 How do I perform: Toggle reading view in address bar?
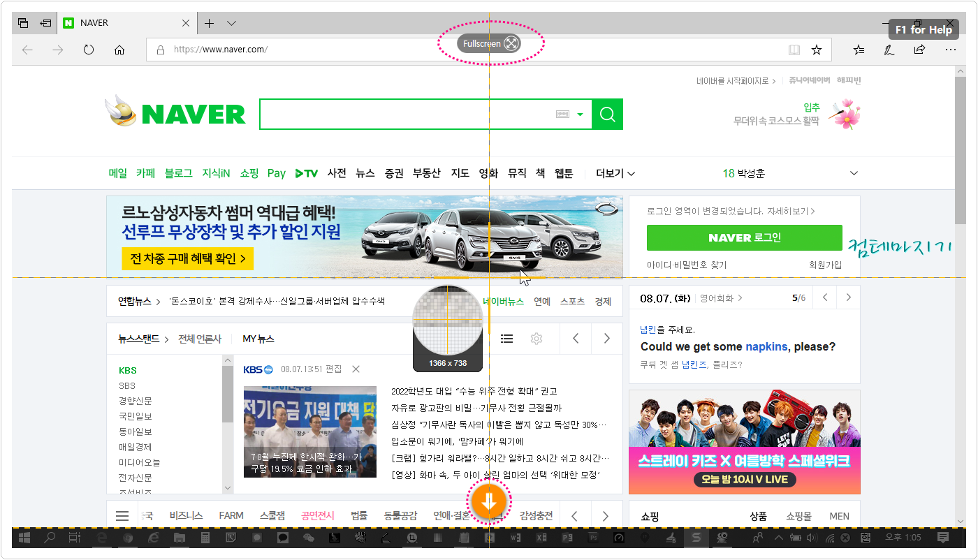pos(794,50)
